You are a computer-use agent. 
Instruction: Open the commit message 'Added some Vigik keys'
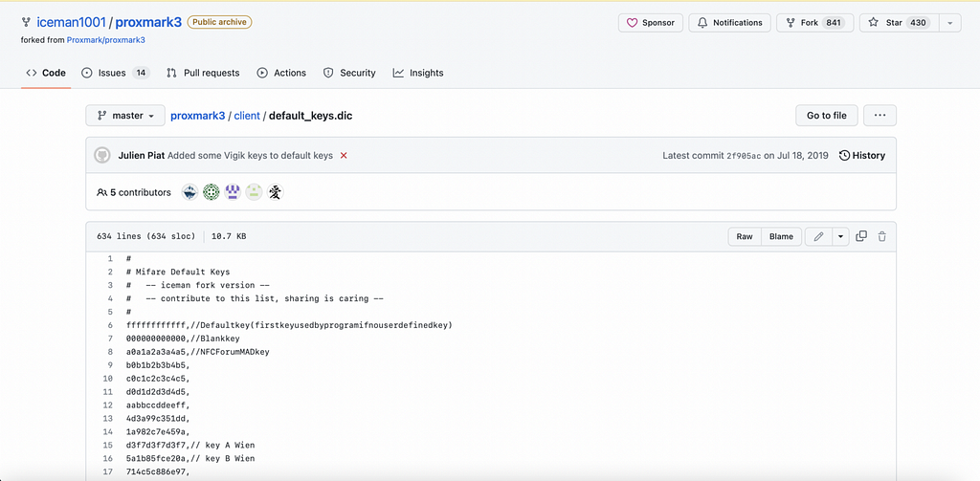tap(250, 156)
